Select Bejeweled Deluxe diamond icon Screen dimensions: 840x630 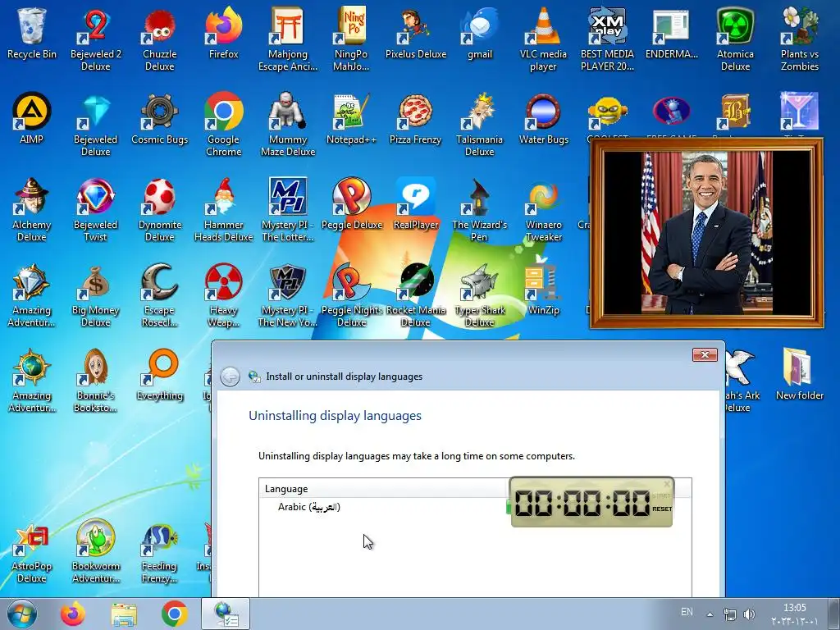pos(95,124)
